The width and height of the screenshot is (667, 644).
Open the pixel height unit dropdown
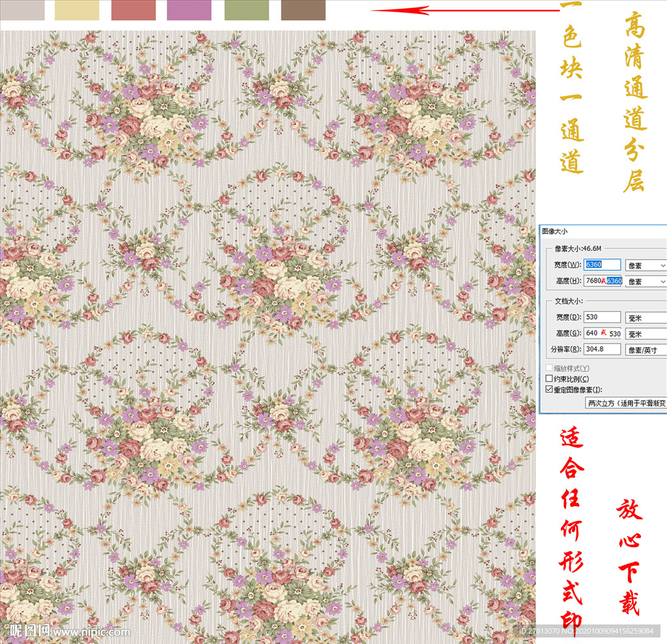pos(646,281)
